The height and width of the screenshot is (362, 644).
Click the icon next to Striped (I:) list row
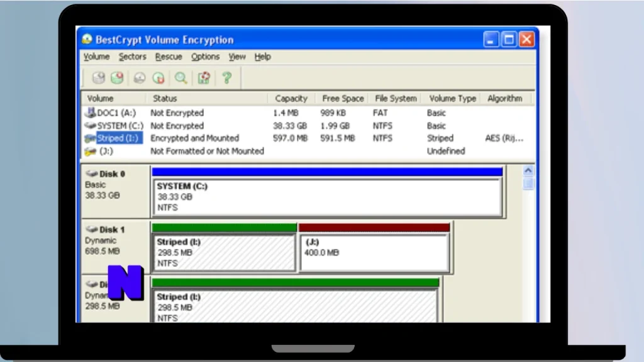[x=90, y=138]
